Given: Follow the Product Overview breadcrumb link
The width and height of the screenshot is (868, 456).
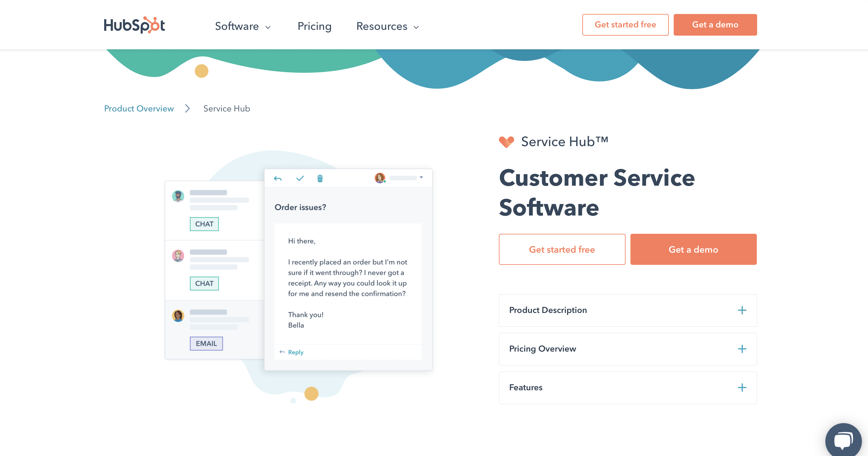Looking at the screenshot, I should coord(139,108).
